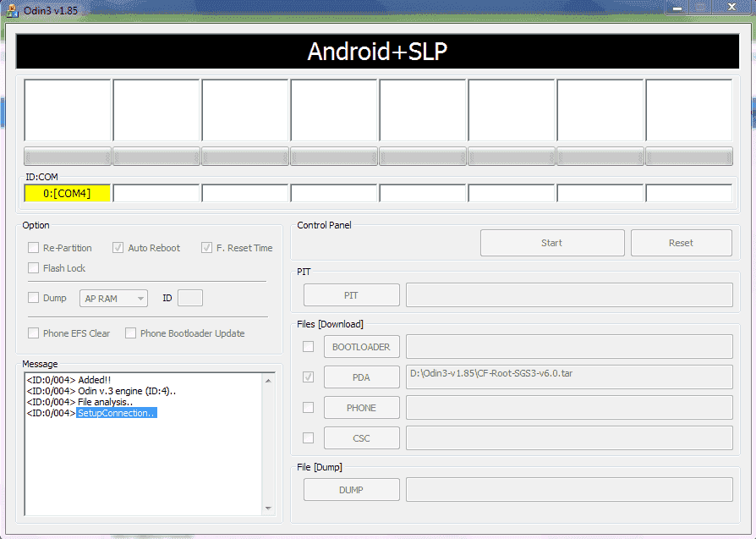The image size is (756, 539).
Task: Click the PDA browse button
Action: pyautogui.click(x=362, y=377)
